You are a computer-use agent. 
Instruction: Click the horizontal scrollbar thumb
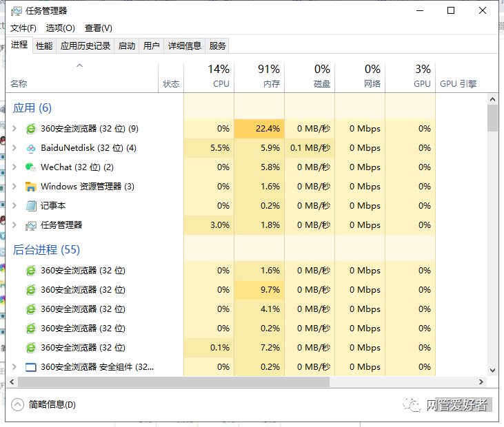[169, 382]
